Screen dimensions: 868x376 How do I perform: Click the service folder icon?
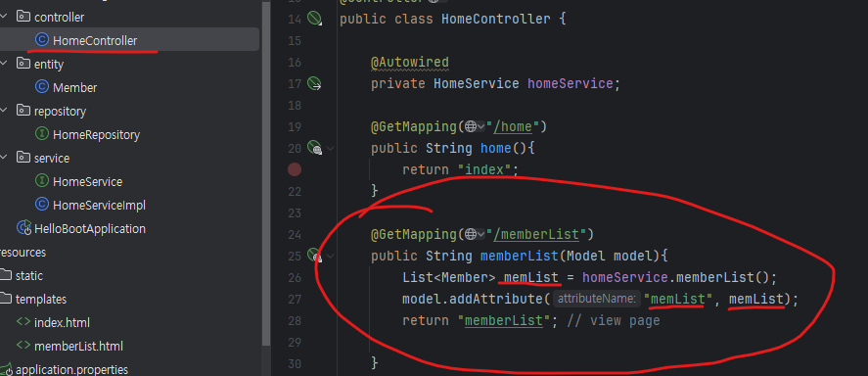pyautogui.click(x=23, y=159)
